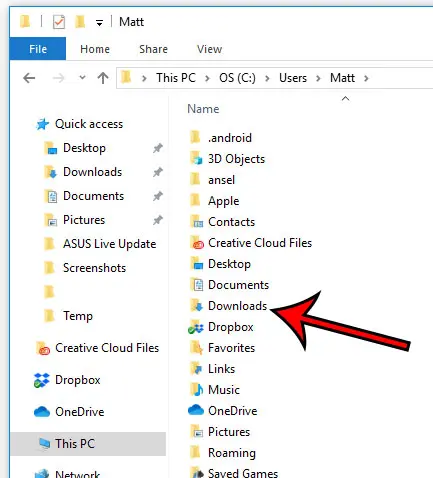Image resolution: width=433 pixels, height=478 pixels.
Task: Open ASUS Live Update in sidebar
Action: pyautogui.click(x=110, y=244)
